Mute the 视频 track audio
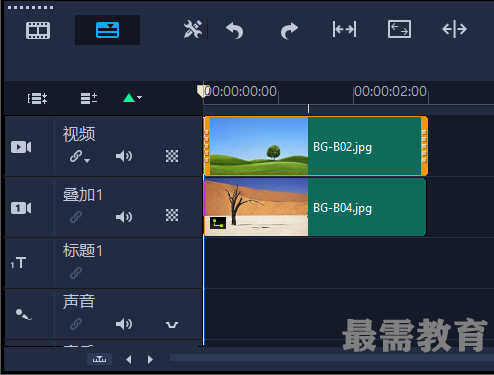Image resolution: width=494 pixels, height=375 pixels. [x=124, y=156]
